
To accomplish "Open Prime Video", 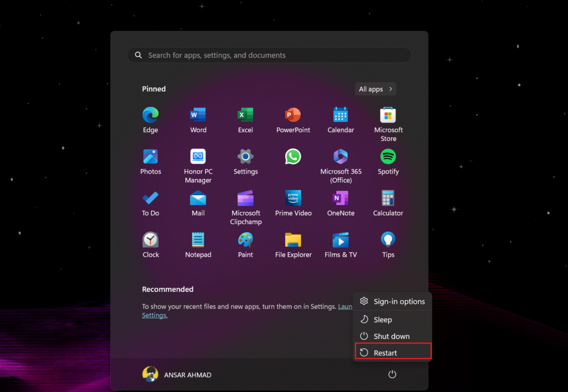I will pyautogui.click(x=293, y=198).
